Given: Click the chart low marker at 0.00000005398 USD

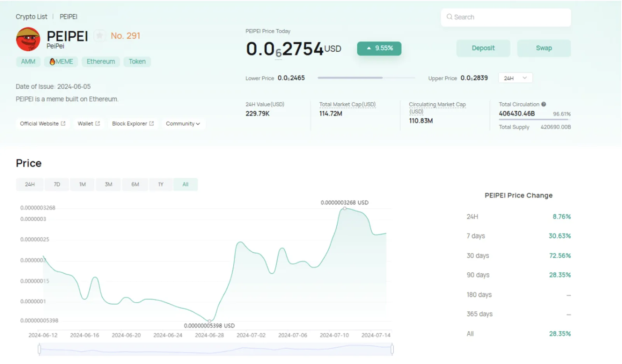Looking at the screenshot, I should [210, 321].
